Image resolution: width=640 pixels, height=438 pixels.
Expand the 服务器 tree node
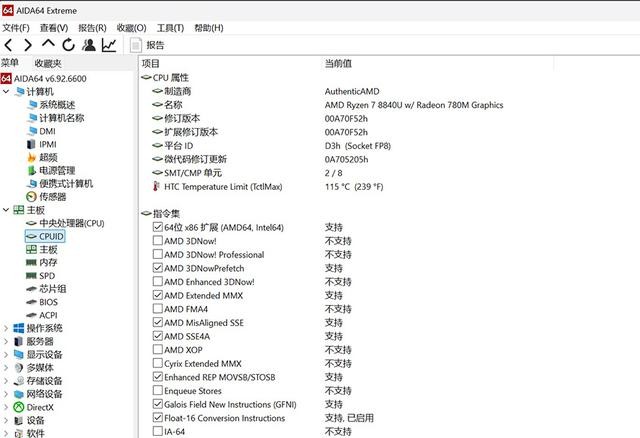(x=6, y=341)
